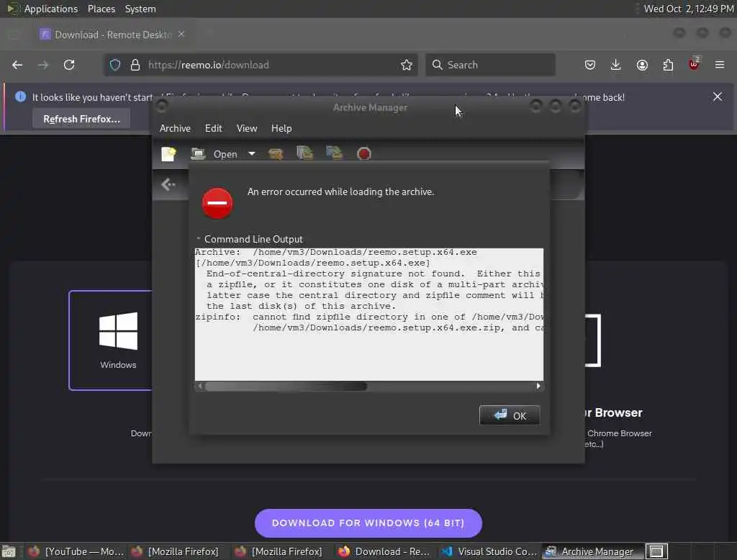The height and width of the screenshot is (560, 737).
Task: Click the Archive Manager title bar menu button
Action: point(162,107)
